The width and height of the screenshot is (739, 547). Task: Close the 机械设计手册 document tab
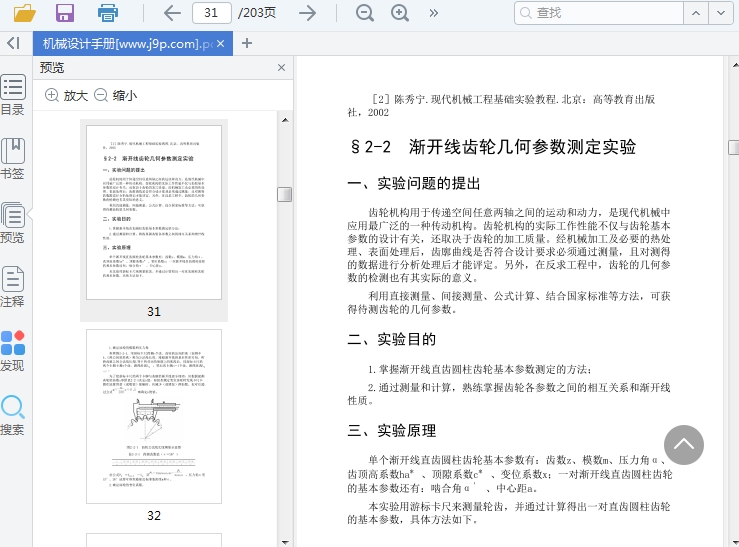click(222, 43)
